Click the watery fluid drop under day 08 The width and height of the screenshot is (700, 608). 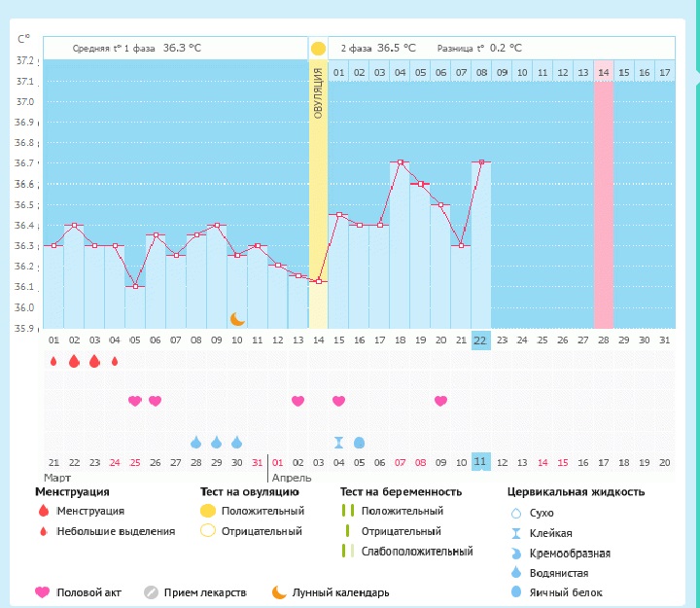pyautogui.click(x=196, y=443)
